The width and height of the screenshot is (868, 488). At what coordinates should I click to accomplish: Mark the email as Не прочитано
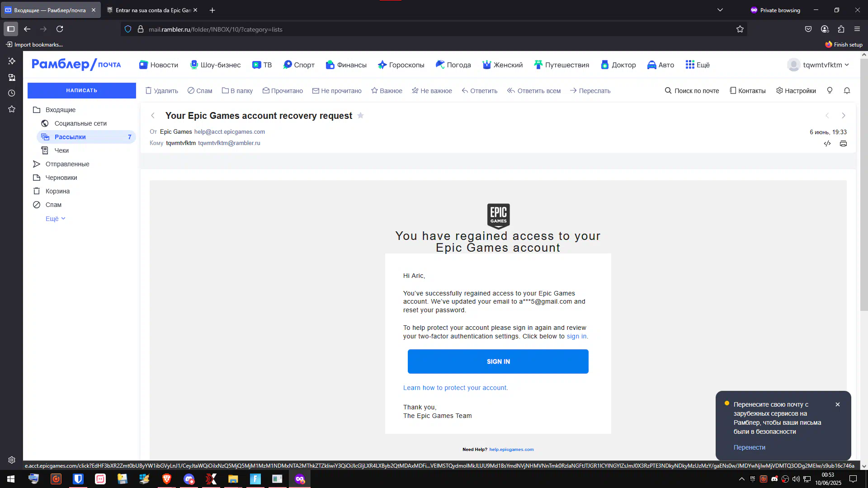pos(337,91)
